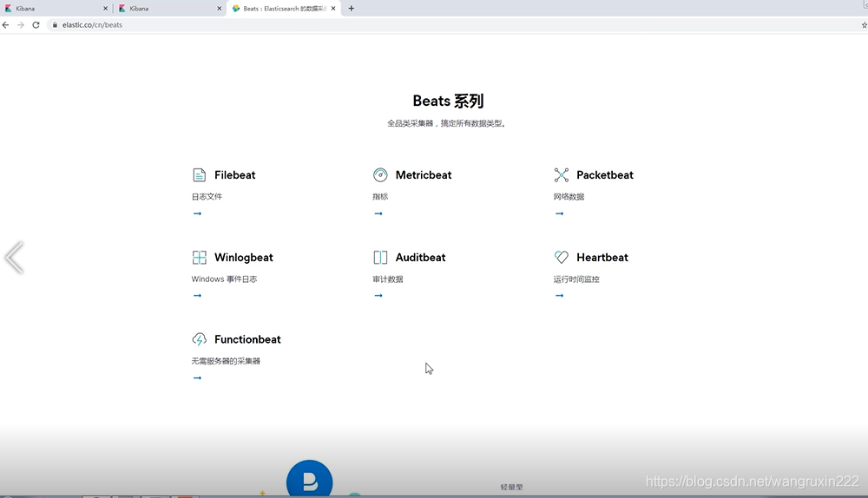Click the Windows 事件日志 description text

pyautogui.click(x=224, y=278)
